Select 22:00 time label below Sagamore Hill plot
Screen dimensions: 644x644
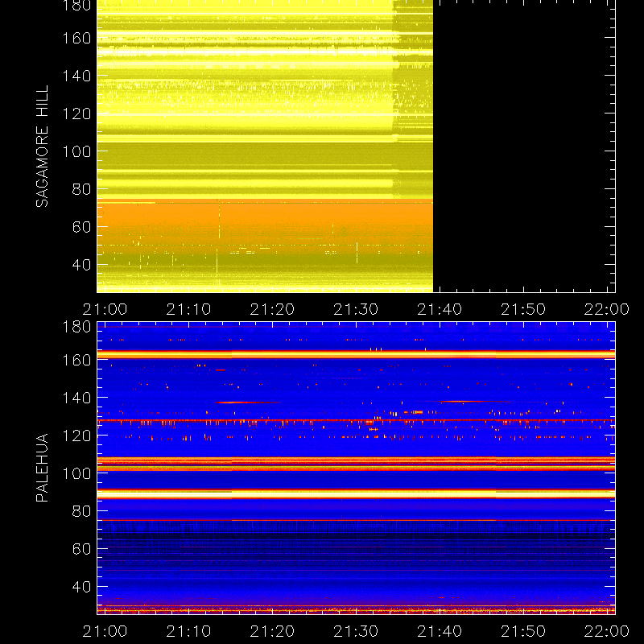coord(607,309)
